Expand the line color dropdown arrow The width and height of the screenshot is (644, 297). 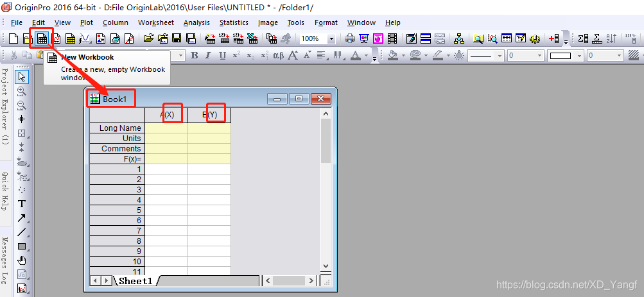(449, 55)
